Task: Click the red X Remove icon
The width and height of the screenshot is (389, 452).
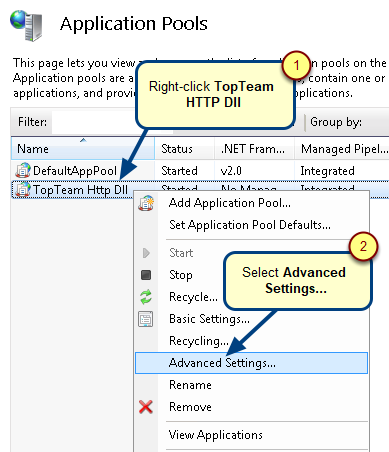Action: tap(146, 407)
